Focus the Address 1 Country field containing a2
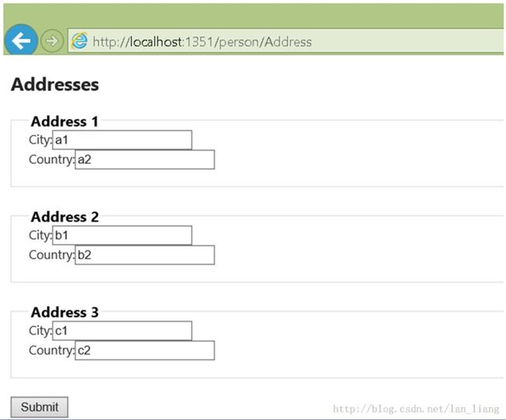Image resolution: width=506 pixels, height=420 pixels. pos(145,159)
